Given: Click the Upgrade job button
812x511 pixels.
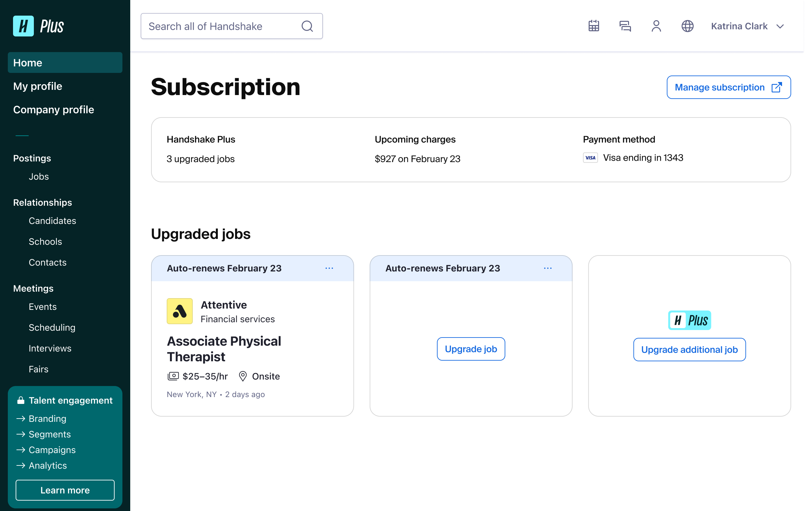Looking at the screenshot, I should tap(471, 349).
